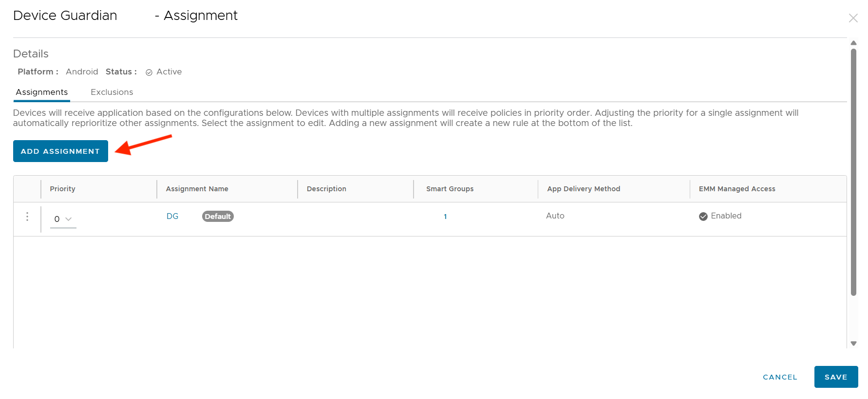Click the Default badge next to DG
Image resolution: width=868 pixels, height=399 pixels.
tap(218, 217)
